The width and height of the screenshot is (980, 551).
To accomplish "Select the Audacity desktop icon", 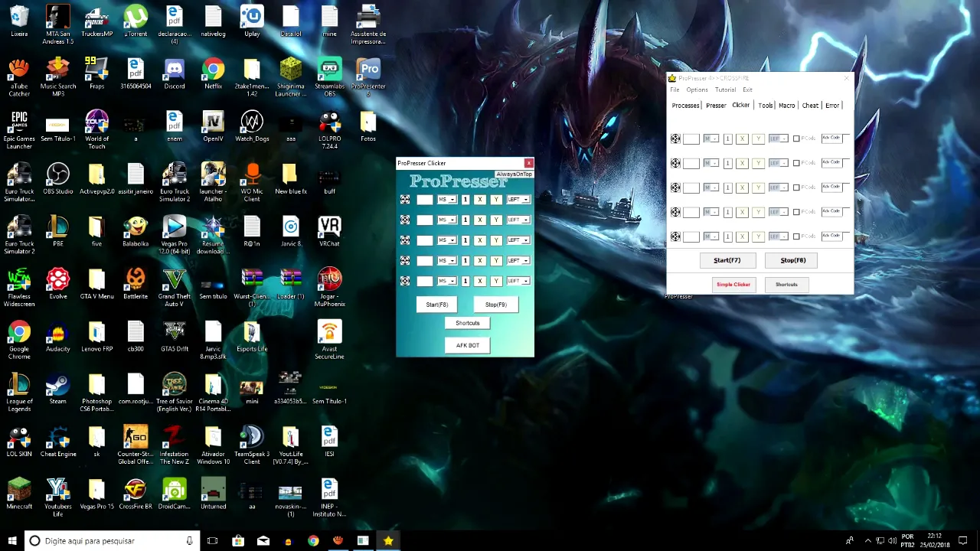I will click(58, 337).
